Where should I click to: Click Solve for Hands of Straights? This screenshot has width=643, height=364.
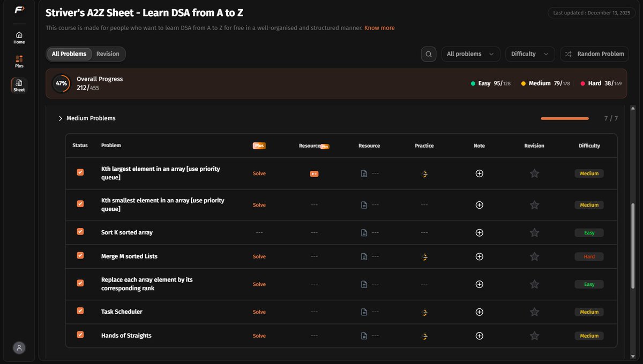click(259, 336)
